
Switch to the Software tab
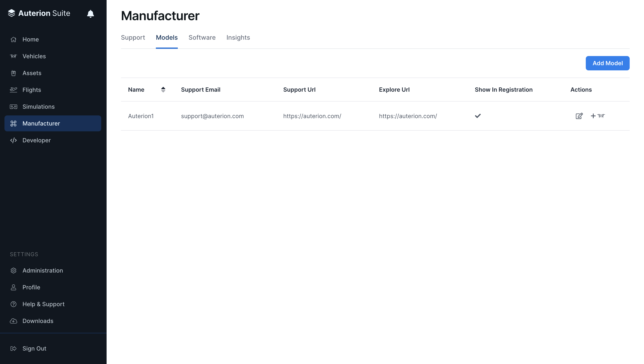(202, 37)
